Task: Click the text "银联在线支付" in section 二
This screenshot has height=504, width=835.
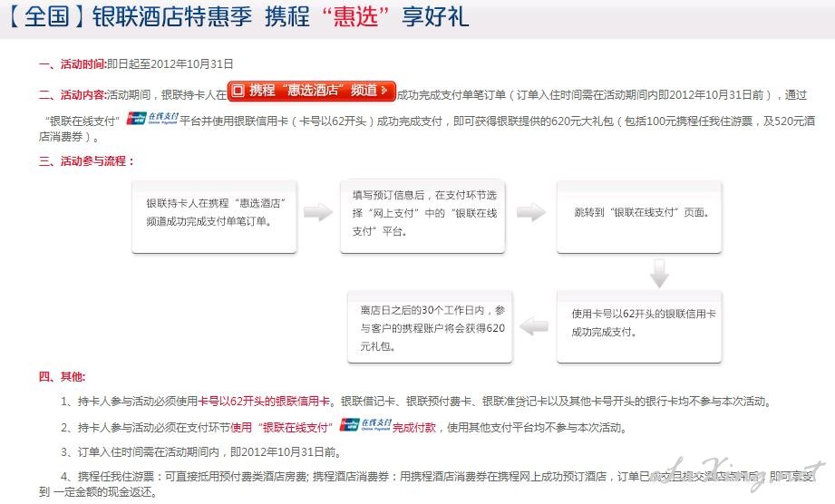Action: pyautogui.click(x=82, y=121)
